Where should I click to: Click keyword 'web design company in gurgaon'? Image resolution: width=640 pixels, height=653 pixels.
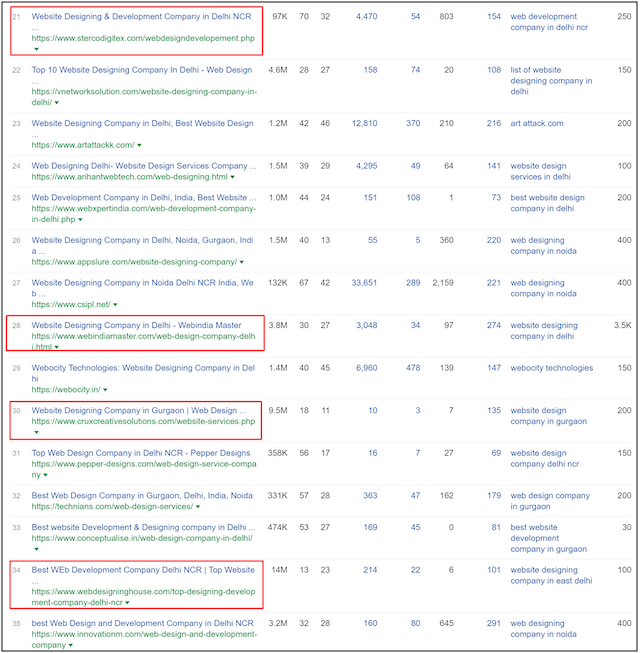pyautogui.click(x=550, y=501)
